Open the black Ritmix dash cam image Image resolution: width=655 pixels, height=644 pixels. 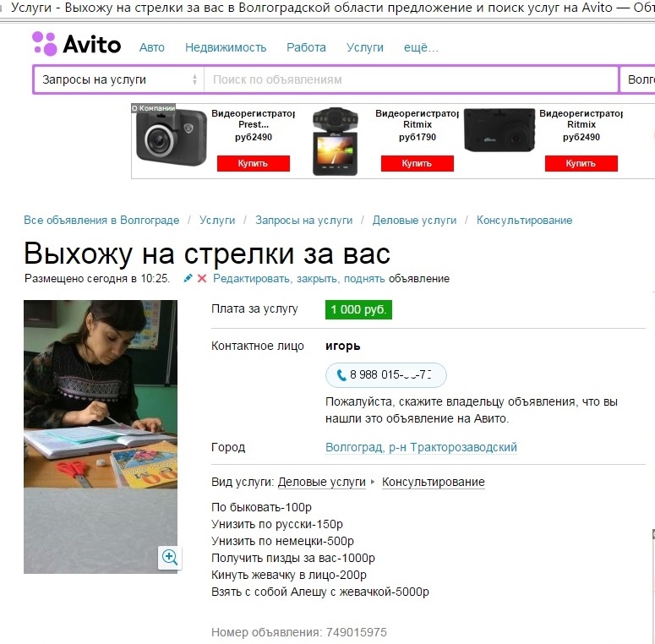click(x=499, y=130)
